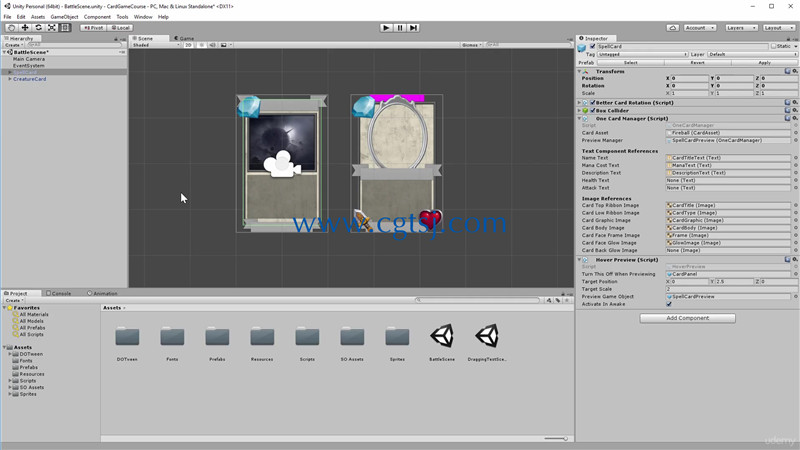The width and height of the screenshot is (800, 450).
Task: Open the Tag dropdown
Action: pos(643,54)
